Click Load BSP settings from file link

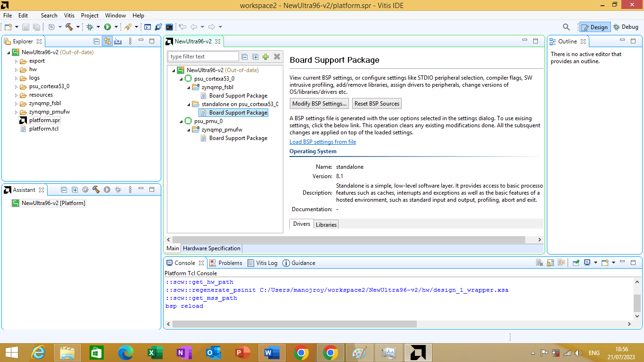[x=323, y=142]
